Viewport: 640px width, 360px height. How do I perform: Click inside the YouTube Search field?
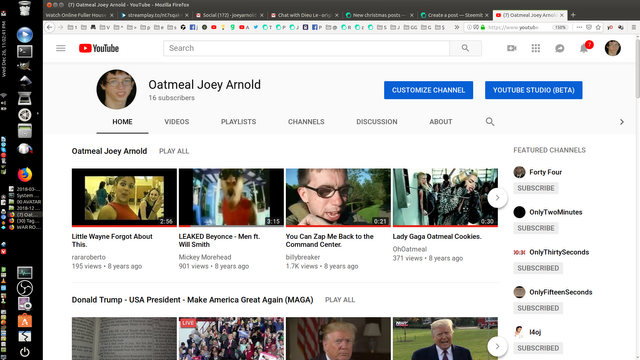[x=306, y=48]
